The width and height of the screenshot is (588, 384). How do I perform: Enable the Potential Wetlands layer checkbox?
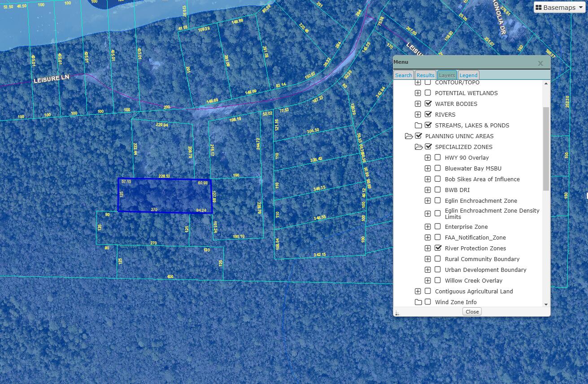click(x=428, y=93)
